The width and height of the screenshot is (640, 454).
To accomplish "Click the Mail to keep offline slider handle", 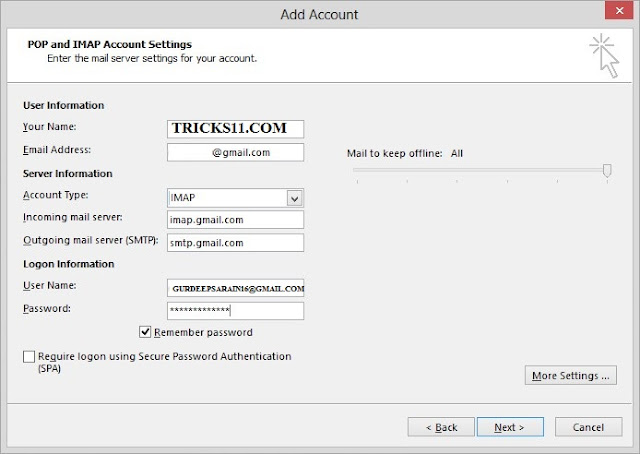I will (x=607, y=170).
